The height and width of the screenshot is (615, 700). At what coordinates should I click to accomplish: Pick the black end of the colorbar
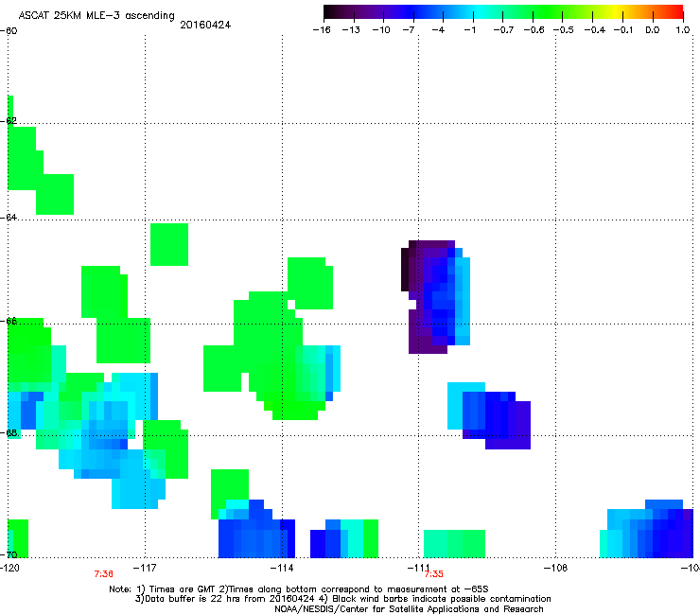[x=328, y=12]
